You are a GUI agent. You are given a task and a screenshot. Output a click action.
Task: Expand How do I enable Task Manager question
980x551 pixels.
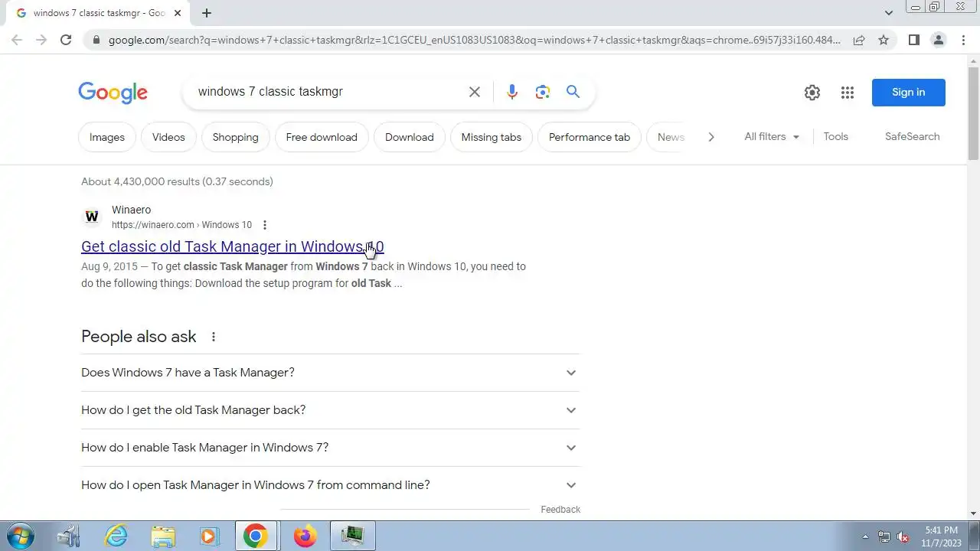click(330, 448)
